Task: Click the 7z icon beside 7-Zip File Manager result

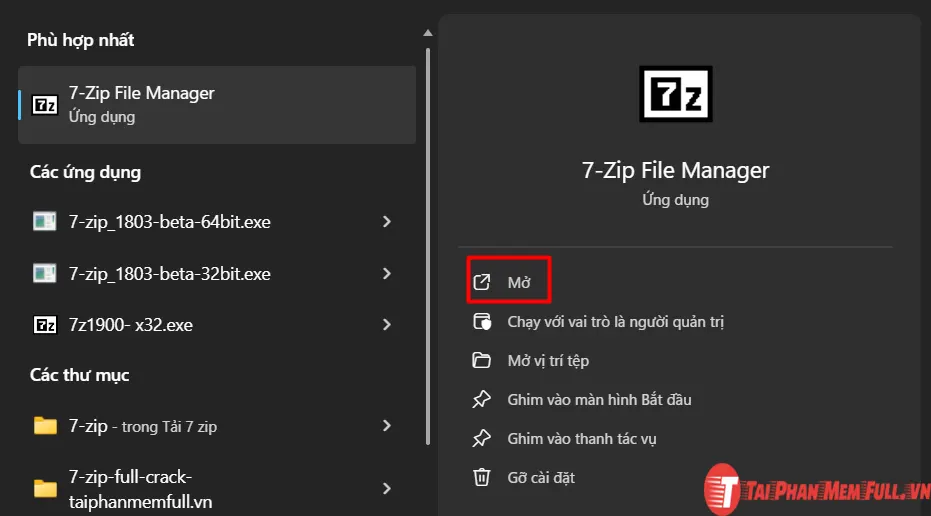Action: click(45, 105)
